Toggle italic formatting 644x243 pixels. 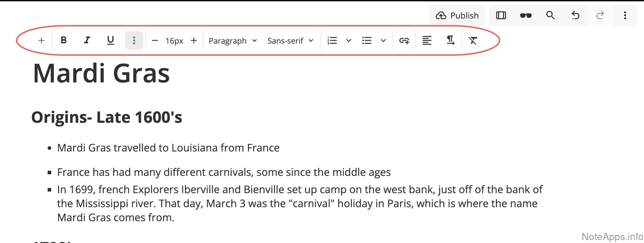point(87,40)
